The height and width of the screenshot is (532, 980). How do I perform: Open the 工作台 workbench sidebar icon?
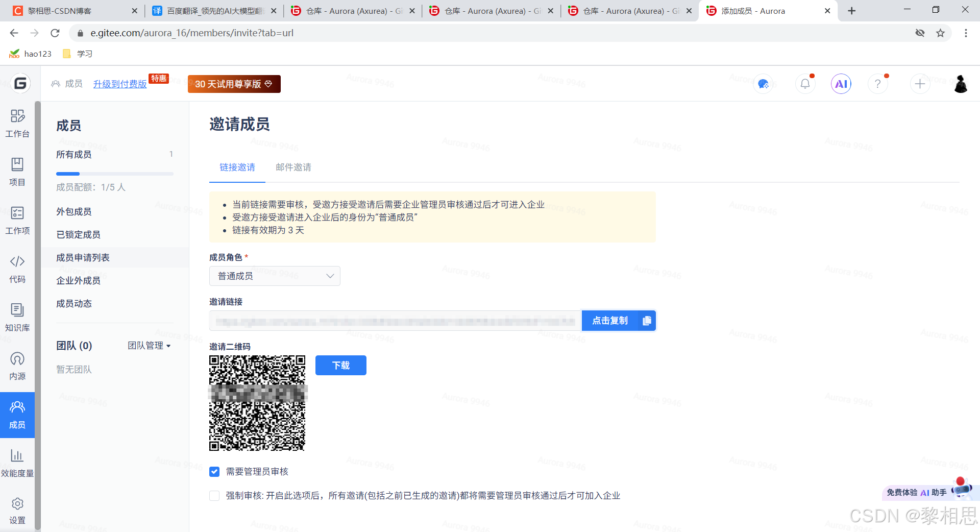(x=17, y=123)
